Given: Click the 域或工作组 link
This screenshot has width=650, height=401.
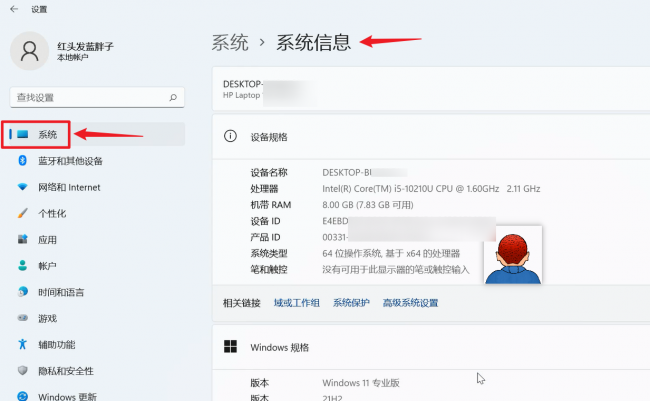Looking at the screenshot, I should point(296,303).
